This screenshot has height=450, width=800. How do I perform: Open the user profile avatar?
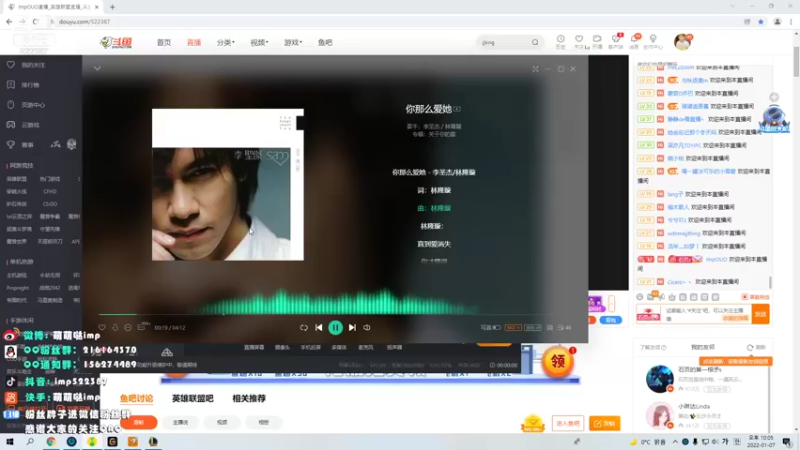tap(682, 42)
